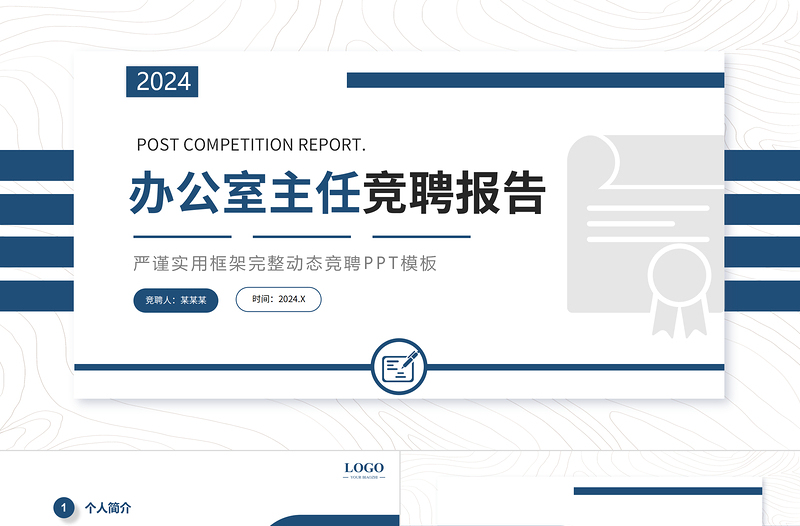Select the "时间：2024.X" outlined pill
The image size is (800, 526).
click(x=279, y=299)
